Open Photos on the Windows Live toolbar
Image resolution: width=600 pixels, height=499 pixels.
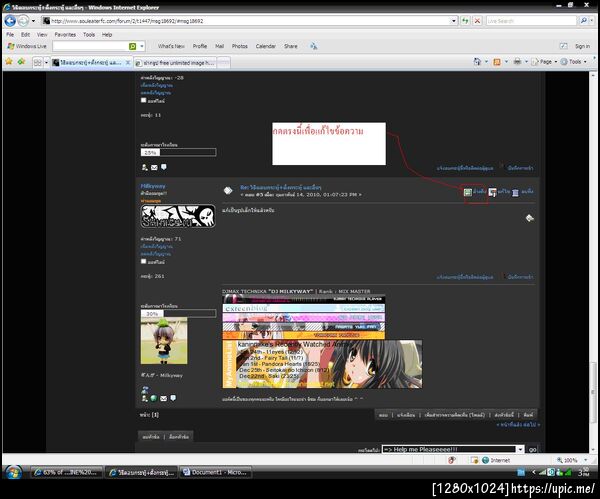pyautogui.click(x=240, y=46)
